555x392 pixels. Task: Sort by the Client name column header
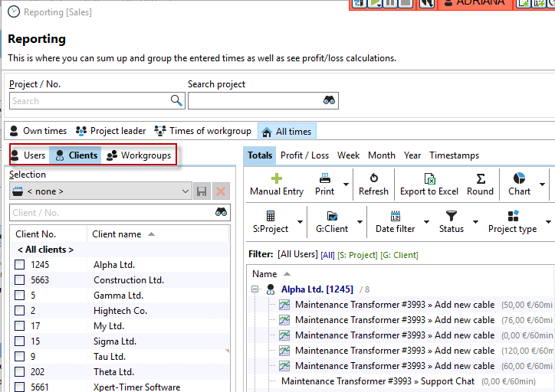(x=117, y=234)
